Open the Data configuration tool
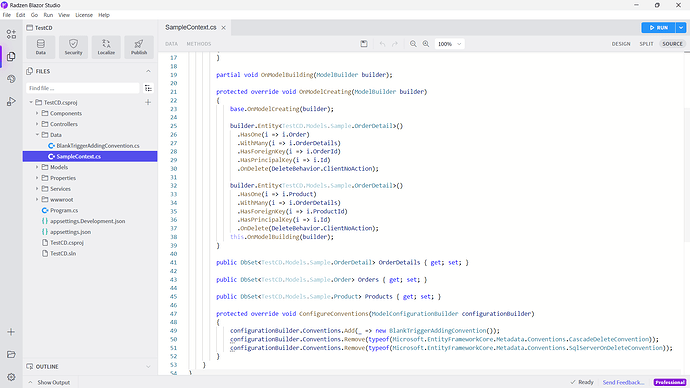 tap(40, 47)
